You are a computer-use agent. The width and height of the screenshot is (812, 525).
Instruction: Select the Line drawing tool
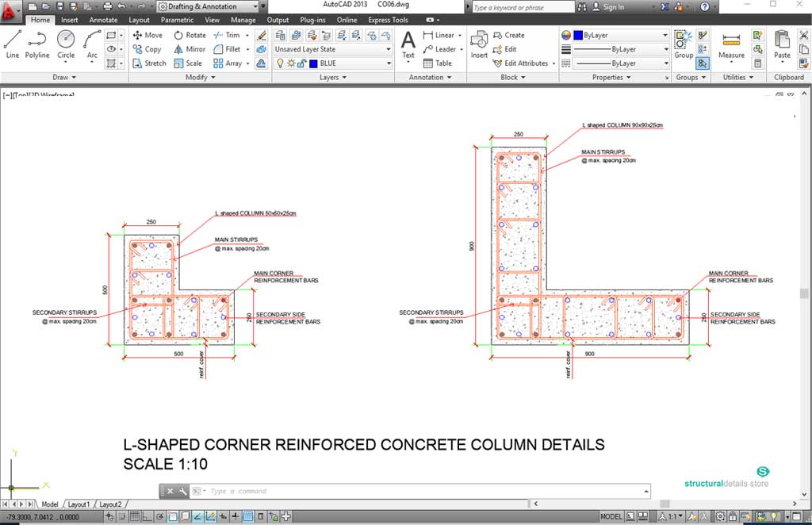12,44
